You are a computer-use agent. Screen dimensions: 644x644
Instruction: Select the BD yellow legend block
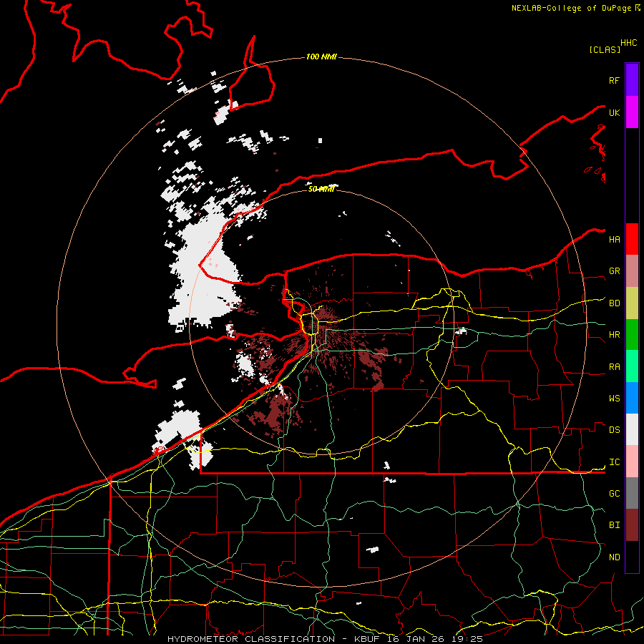point(632,303)
